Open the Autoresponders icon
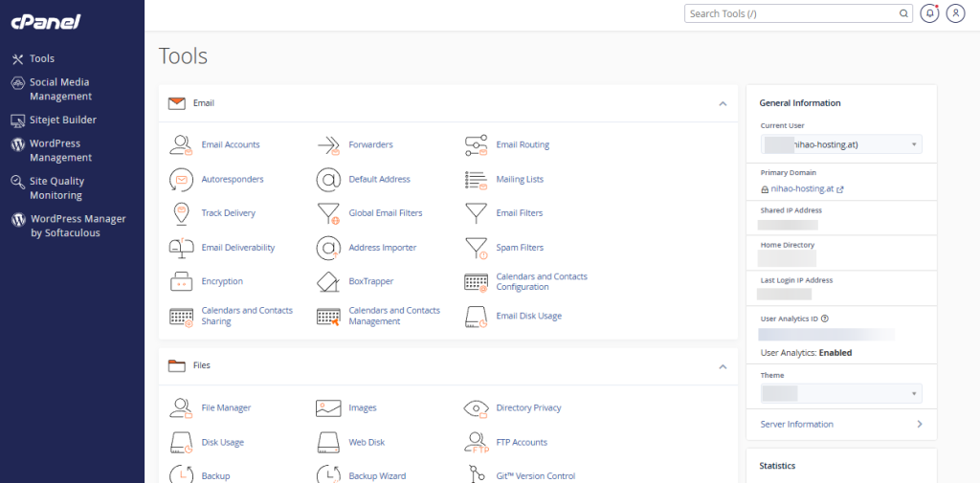 click(182, 180)
